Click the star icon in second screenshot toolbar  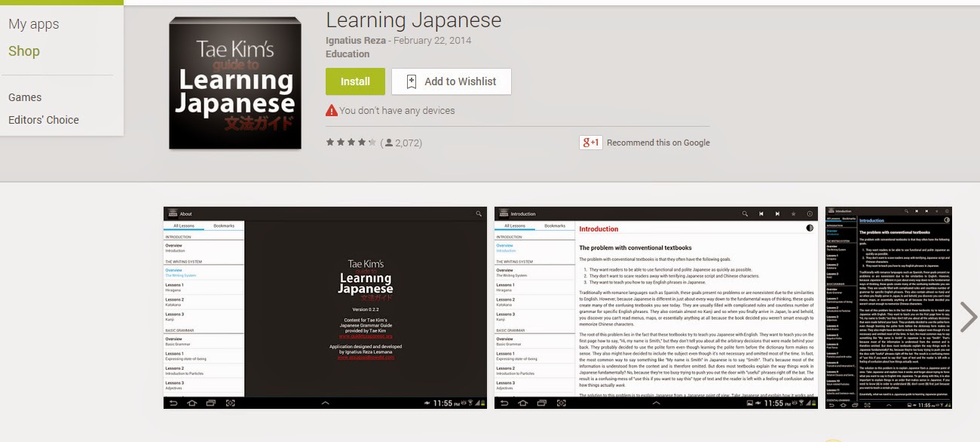tap(794, 214)
